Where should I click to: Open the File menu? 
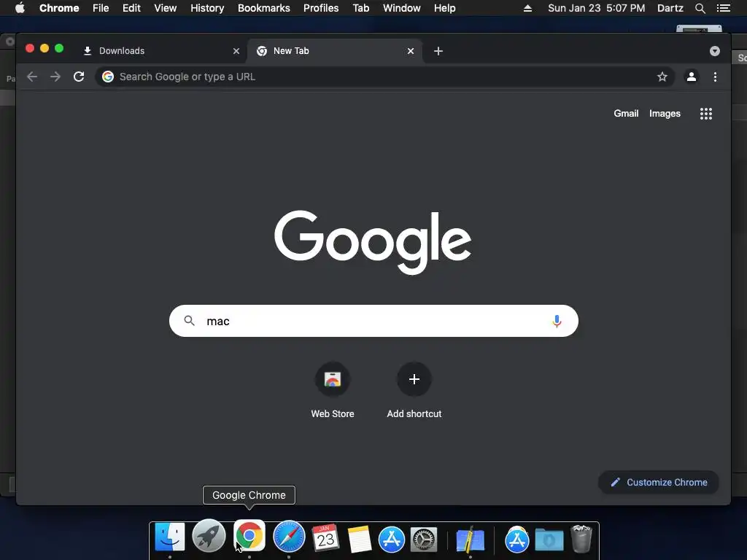click(101, 8)
